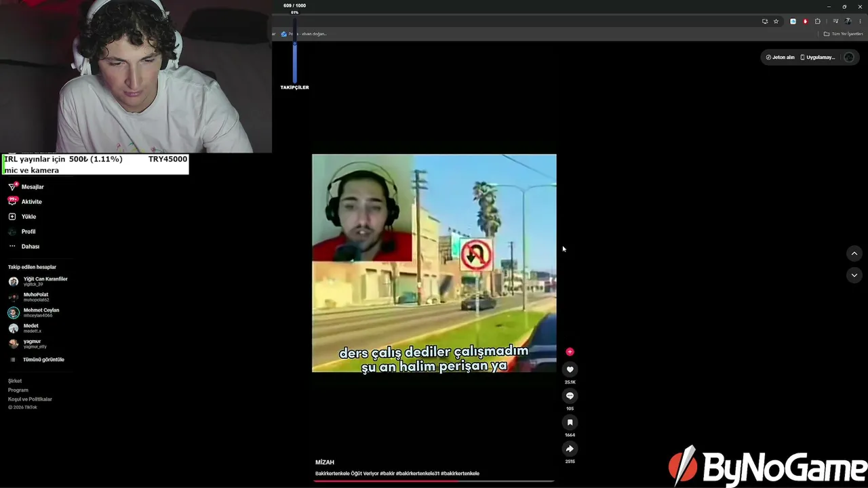Open the MuhoPolat followed account
868x488 pixels.
[x=29, y=297]
